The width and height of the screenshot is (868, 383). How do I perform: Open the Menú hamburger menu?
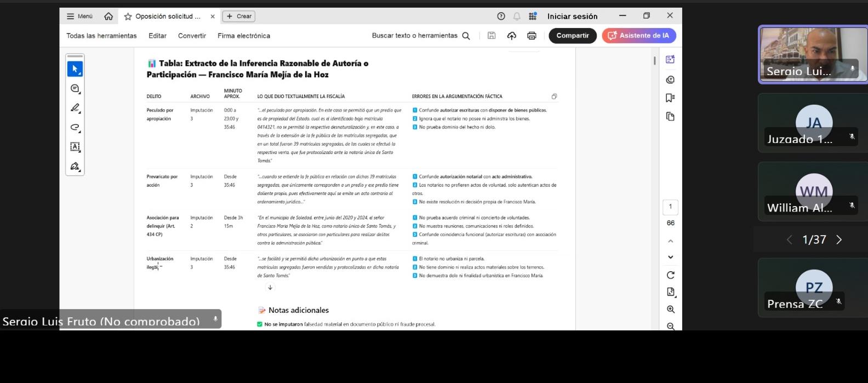coord(79,16)
